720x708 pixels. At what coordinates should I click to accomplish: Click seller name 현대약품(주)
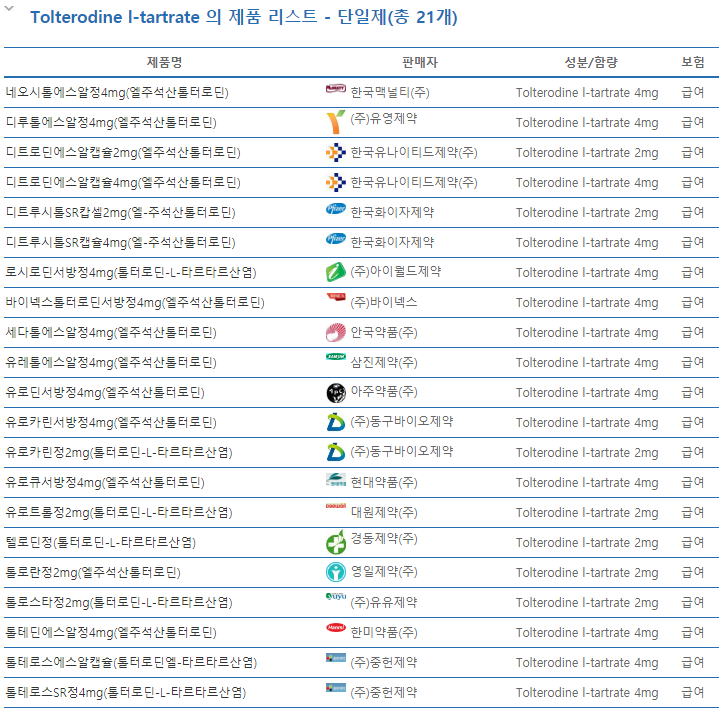[384, 483]
